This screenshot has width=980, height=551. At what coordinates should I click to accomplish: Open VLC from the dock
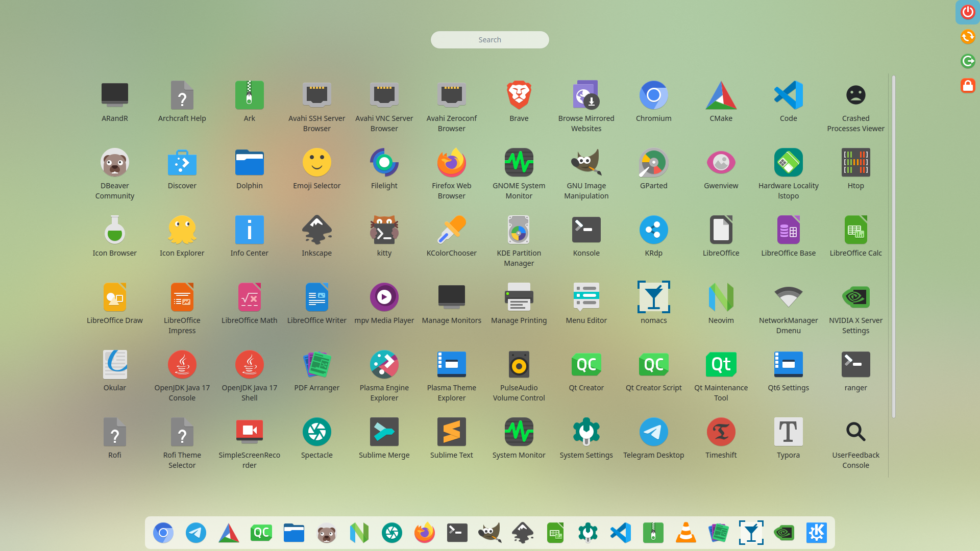(x=685, y=533)
